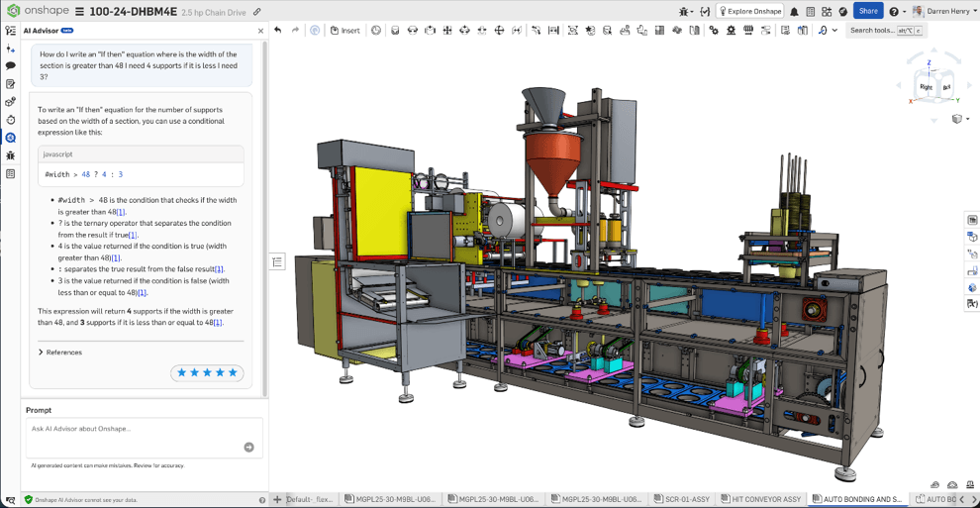Click the help icon in Advisor status bar
The width and height of the screenshot is (980, 508).
(262, 500)
